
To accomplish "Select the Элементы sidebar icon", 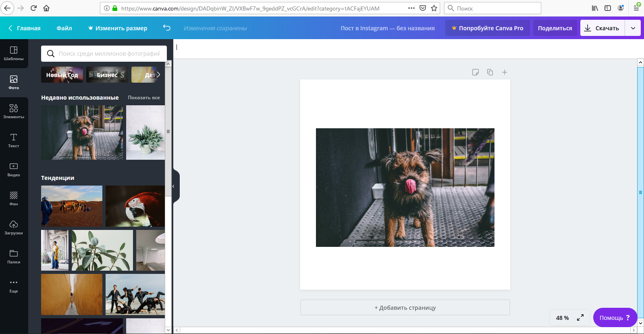I will click(x=14, y=111).
